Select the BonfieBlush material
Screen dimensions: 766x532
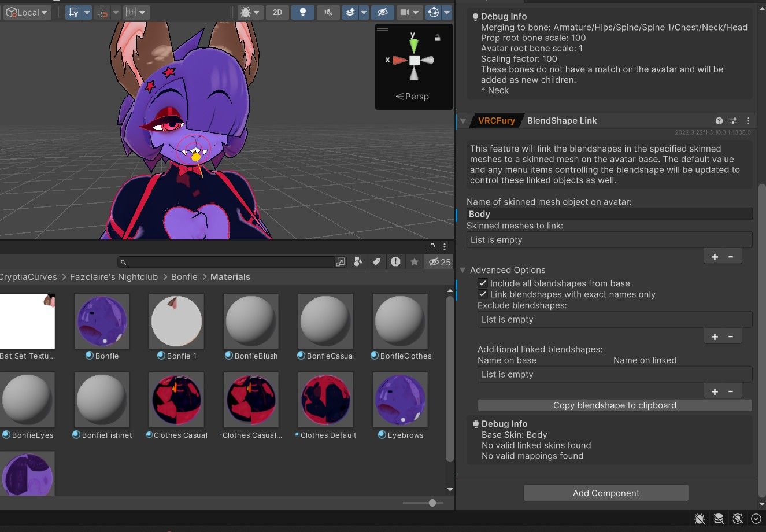point(251,321)
